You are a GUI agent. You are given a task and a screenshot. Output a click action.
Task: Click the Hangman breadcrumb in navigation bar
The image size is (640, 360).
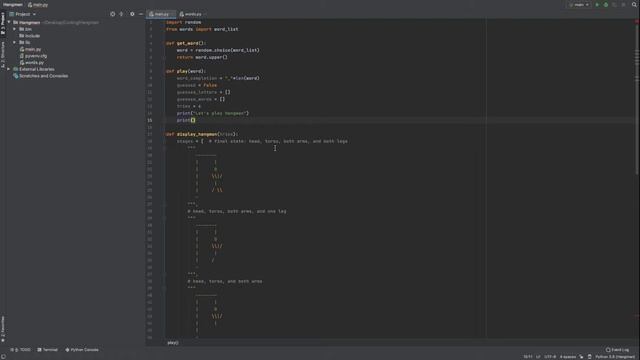pyautogui.click(x=13, y=5)
